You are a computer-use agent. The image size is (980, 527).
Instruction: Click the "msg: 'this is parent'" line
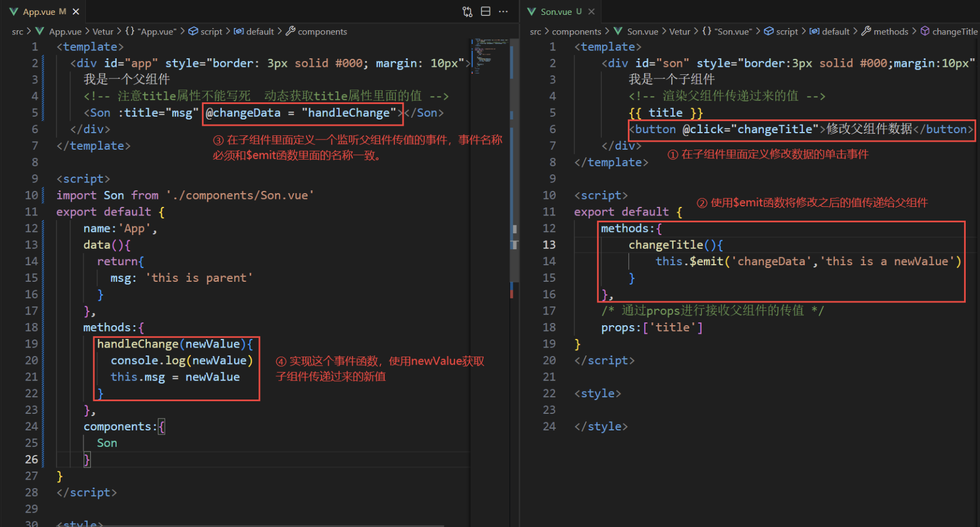pos(181,278)
